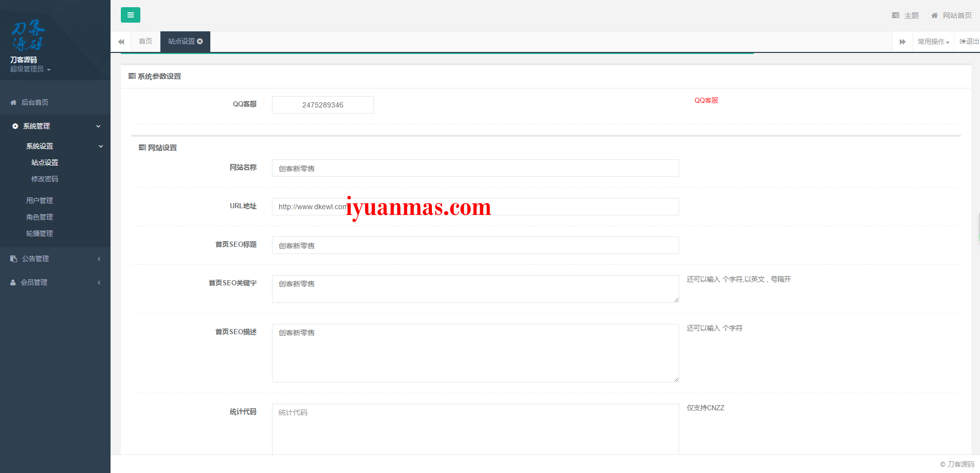This screenshot has height=473, width=980.
Task: Click the red QQ客服 hint text
Action: [x=706, y=100]
